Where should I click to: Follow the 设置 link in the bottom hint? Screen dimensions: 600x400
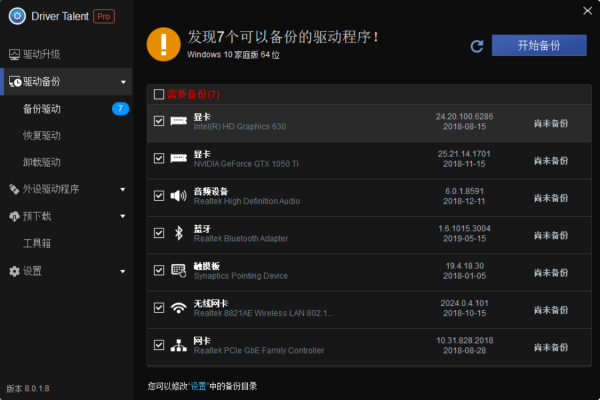click(x=198, y=386)
